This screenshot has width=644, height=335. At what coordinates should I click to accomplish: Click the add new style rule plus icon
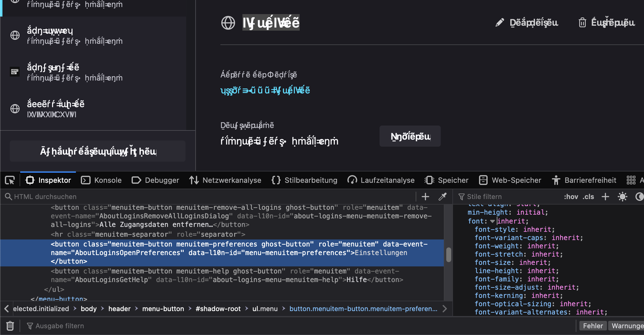coord(605,197)
